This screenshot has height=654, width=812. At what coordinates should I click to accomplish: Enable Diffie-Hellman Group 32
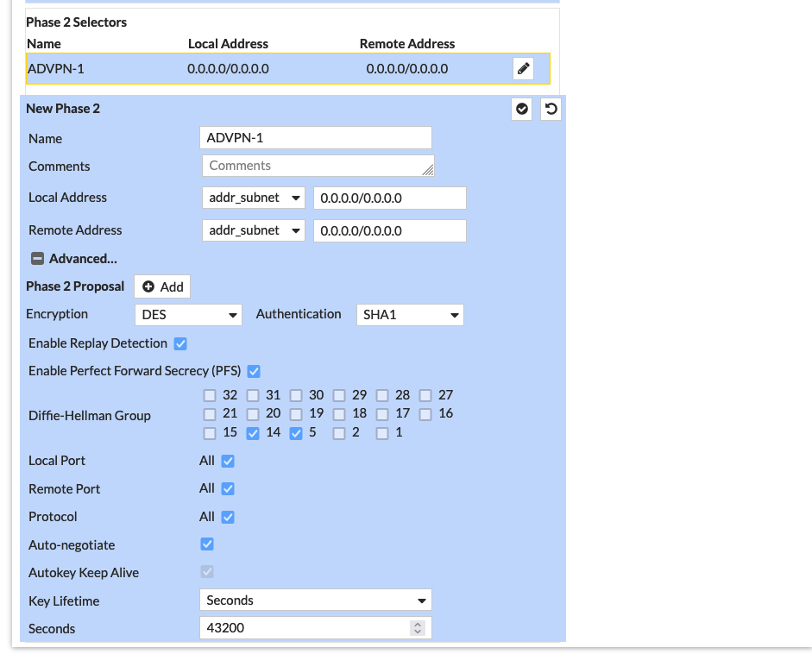210,396
